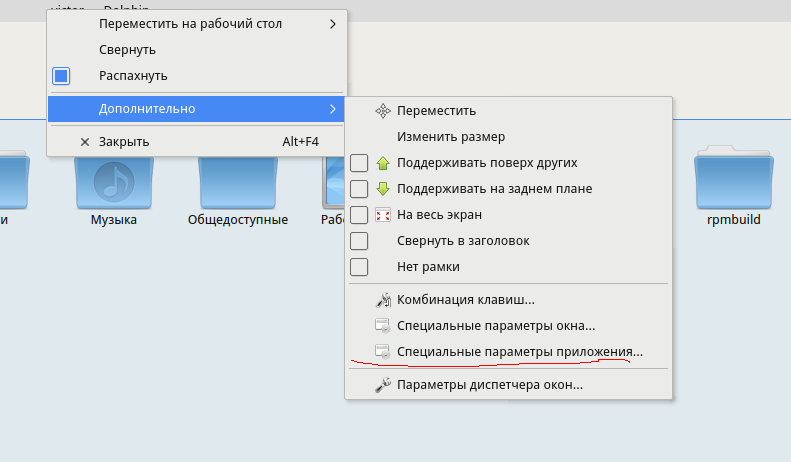Select the rpmbuild folder icon in Dolphin
The height and width of the screenshot is (462, 791).
[x=733, y=178]
